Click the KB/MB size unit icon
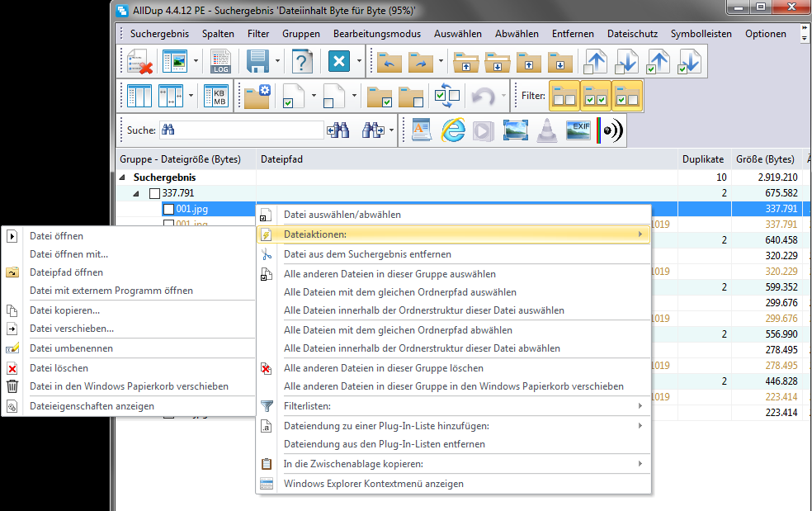Viewport: 812px width, 511px height. click(x=219, y=97)
